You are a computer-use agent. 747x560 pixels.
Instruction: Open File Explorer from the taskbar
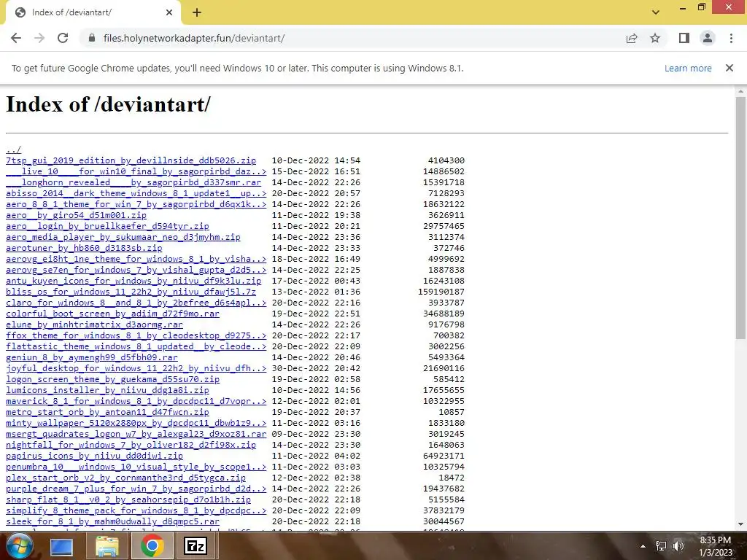[x=107, y=546]
